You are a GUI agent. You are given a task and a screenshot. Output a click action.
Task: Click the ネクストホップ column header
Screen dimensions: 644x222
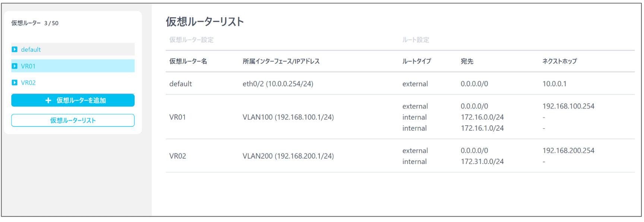559,61
